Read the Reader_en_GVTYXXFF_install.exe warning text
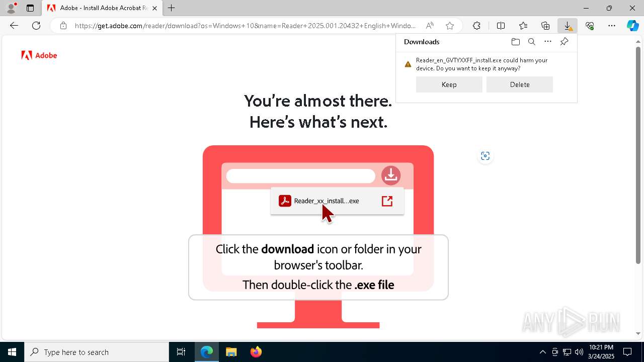644x362 pixels. (x=481, y=64)
